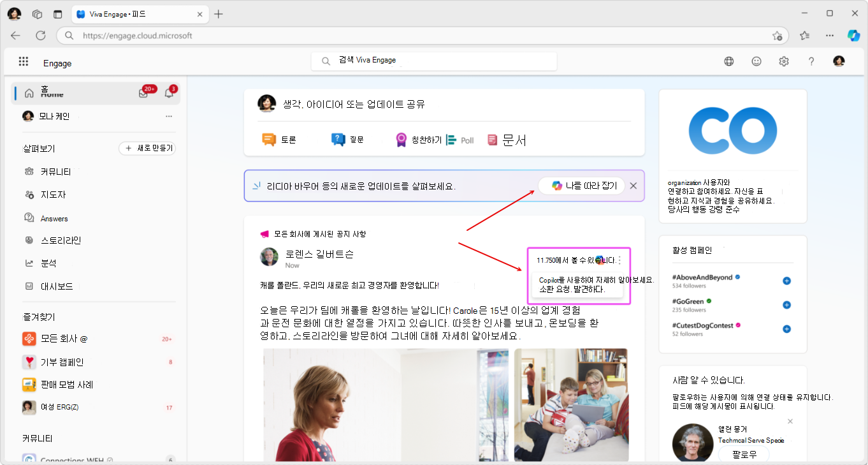Open the #GoGreen hashtag
The image size is (868, 465).
click(x=688, y=301)
